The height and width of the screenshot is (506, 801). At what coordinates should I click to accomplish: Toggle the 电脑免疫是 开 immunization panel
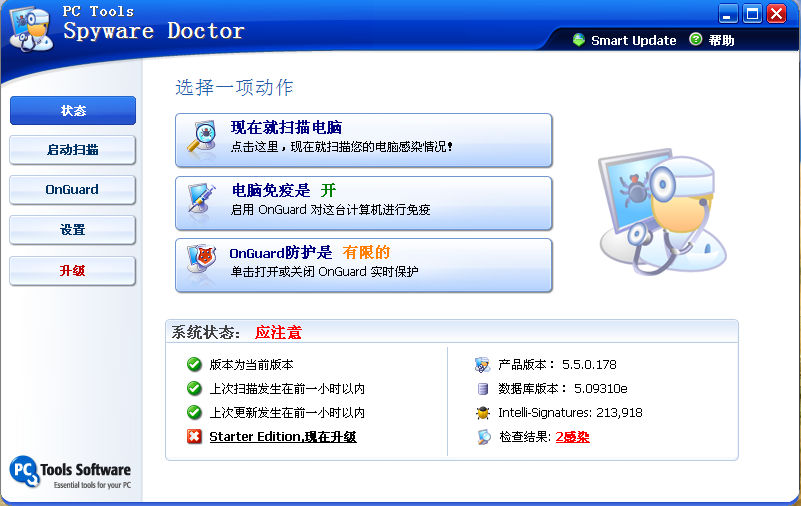click(364, 203)
